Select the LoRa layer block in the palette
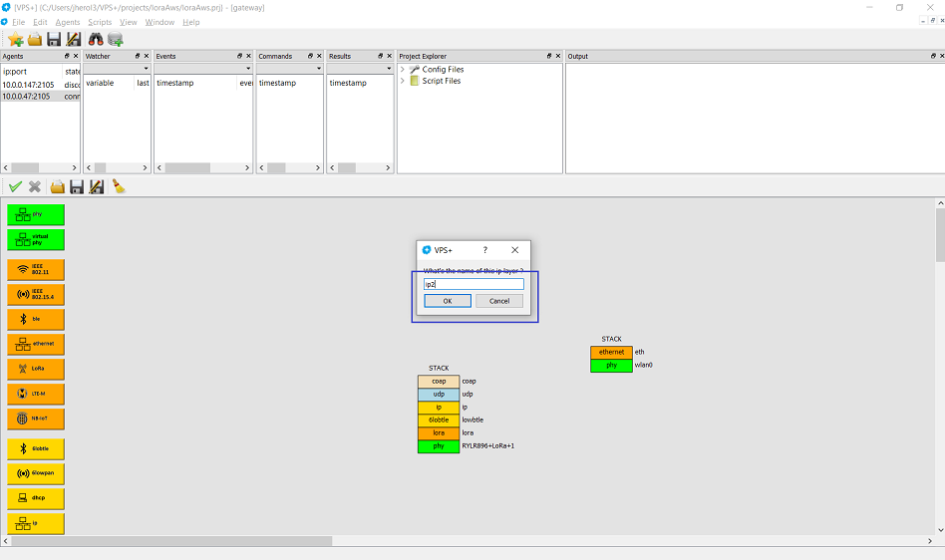 click(x=36, y=369)
